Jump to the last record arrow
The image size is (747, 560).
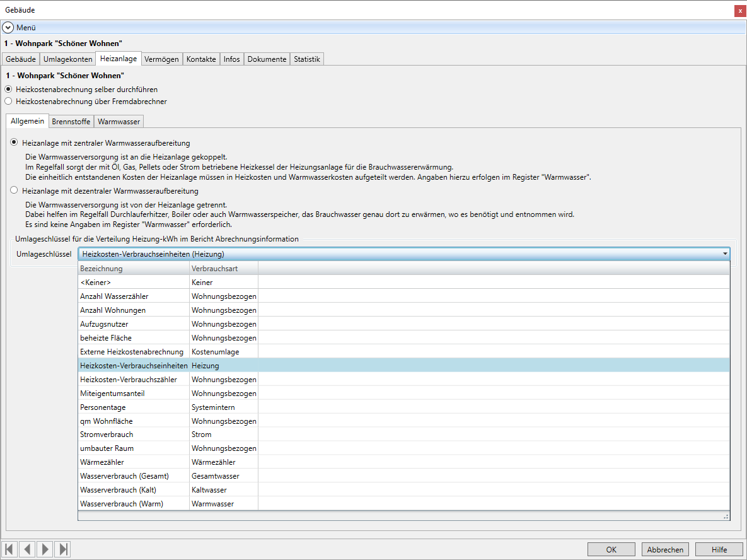point(62,549)
